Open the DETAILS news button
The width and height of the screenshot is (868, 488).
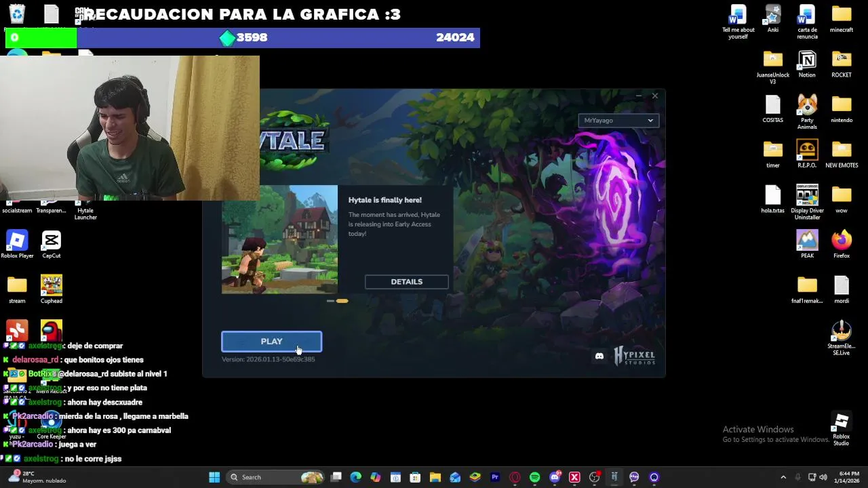tap(406, 282)
